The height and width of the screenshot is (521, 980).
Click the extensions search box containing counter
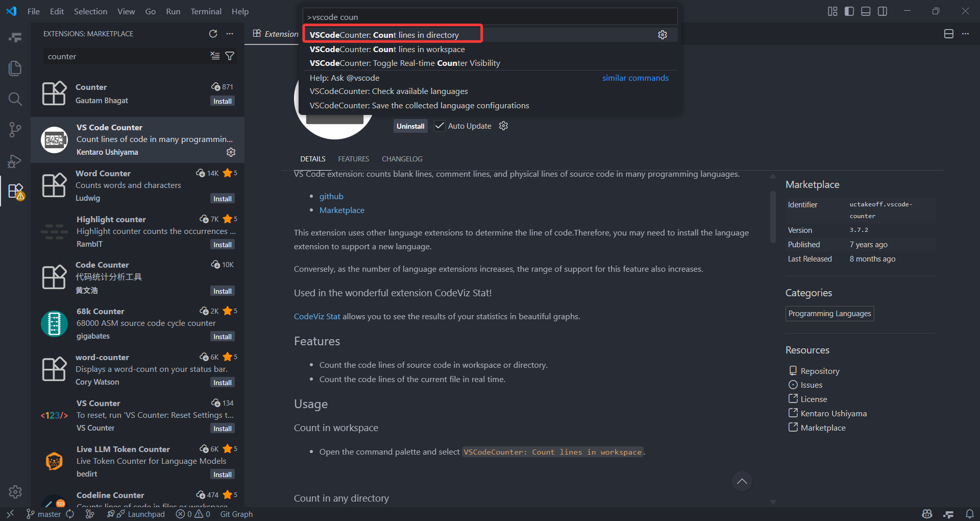point(126,56)
